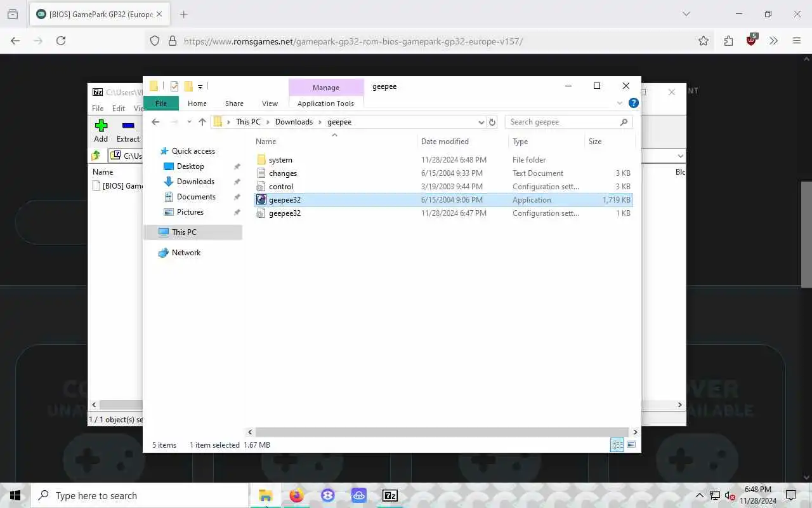Open the File ribbon tab

[161, 103]
